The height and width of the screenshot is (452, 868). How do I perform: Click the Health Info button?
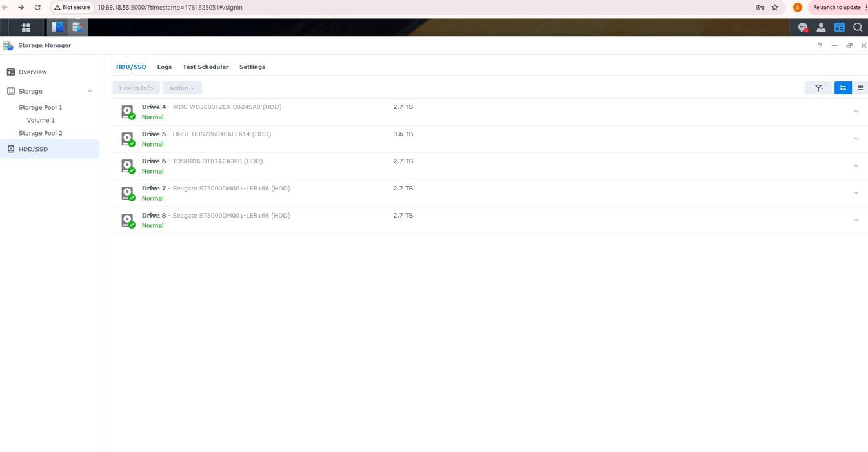click(136, 88)
